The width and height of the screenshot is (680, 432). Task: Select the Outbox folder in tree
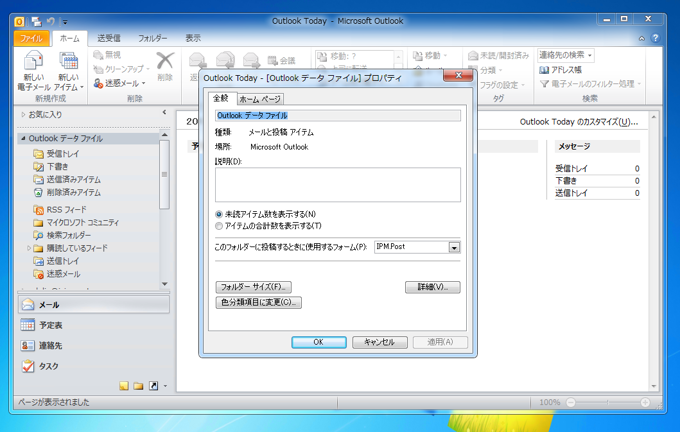(x=62, y=261)
